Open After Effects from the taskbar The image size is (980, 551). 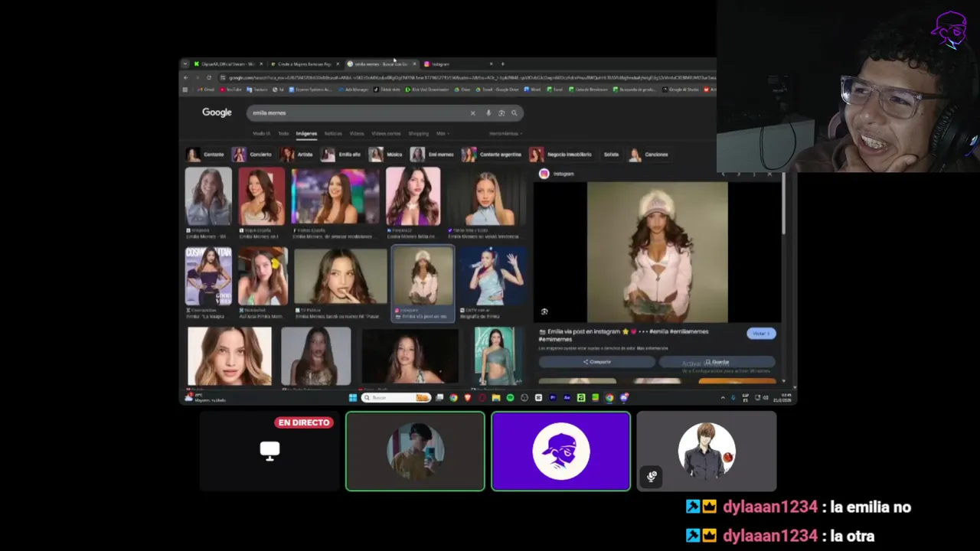567,398
